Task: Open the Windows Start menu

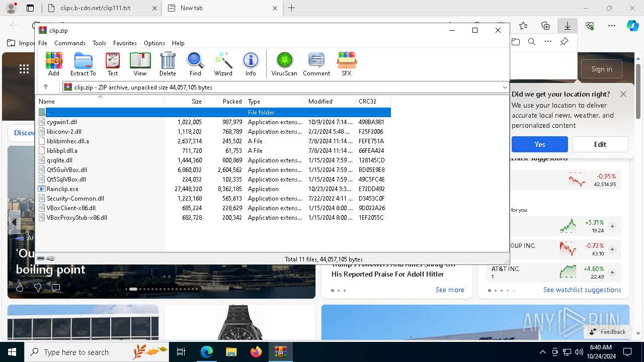Action: click(12, 352)
